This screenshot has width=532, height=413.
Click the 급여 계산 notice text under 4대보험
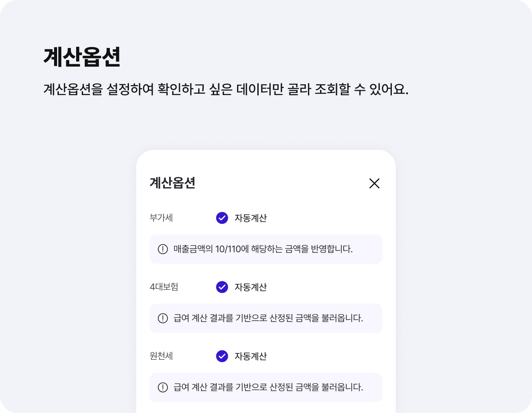click(x=268, y=318)
